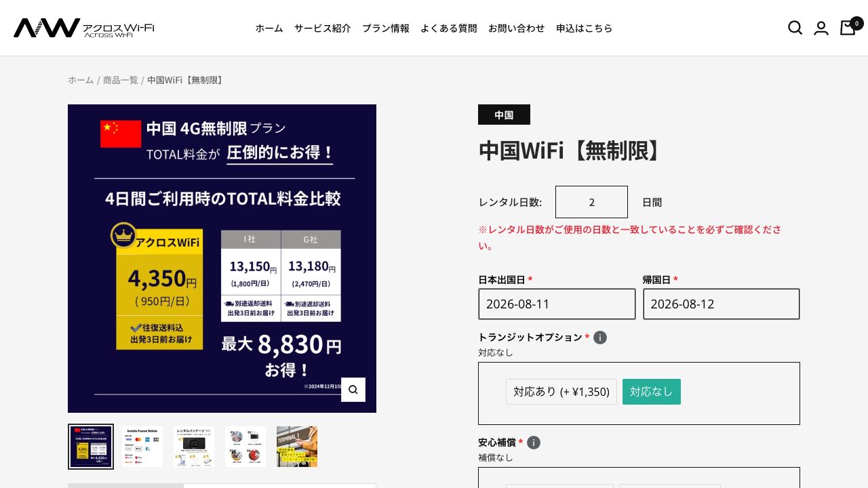Image resolution: width=868 pixels, height=488 pixels.
Task: Select the Terminal 1 airport thumbnail
Action: [297, 447]
